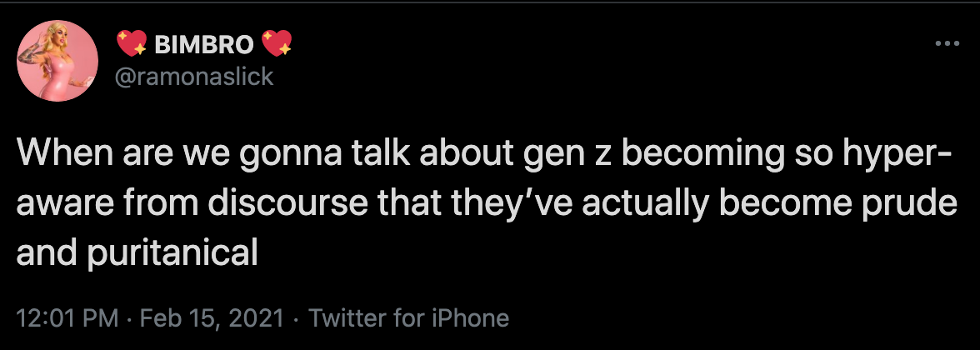Open the Twitter for iPhone source link
This screenshot has height=350, width=980.
408,317
